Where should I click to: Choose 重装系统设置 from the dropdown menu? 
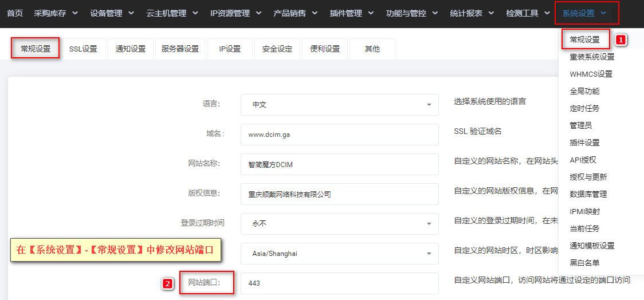[x=592, y=57]
